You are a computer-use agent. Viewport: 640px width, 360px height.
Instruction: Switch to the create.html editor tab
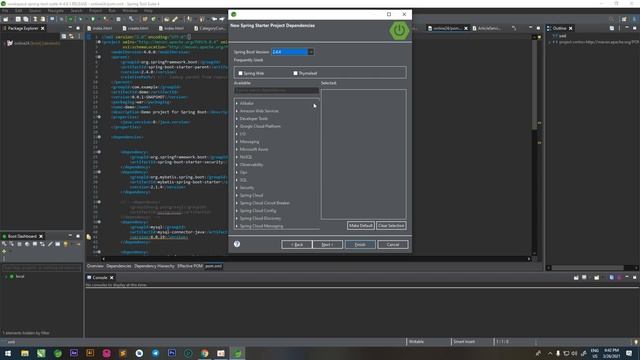pyautogui.click(x=136, y=28)
